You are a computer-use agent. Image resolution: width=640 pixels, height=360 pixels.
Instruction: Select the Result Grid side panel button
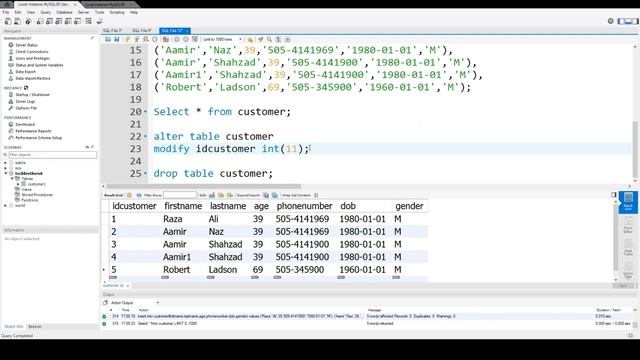point(628,202)
